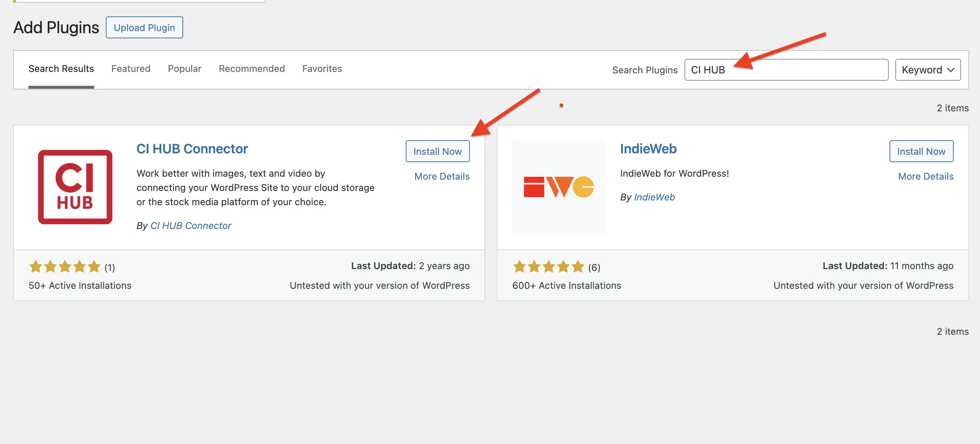Switch to the Search Results tab
The width and height of the screenshot is (980, 444).
click(x=61, y=69)
